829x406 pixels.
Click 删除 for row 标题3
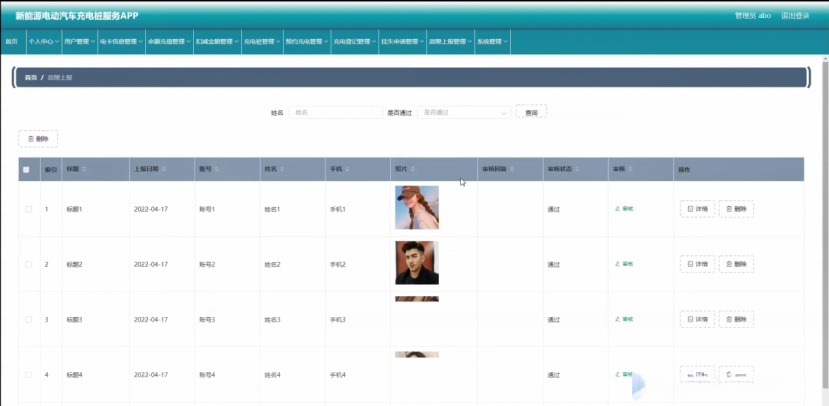(736, 319)
